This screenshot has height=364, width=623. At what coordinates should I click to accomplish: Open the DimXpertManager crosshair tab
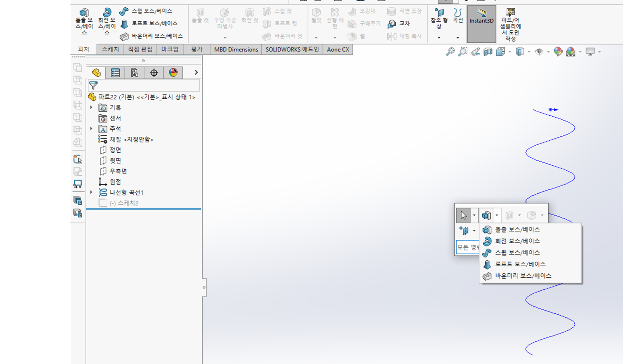154,73
